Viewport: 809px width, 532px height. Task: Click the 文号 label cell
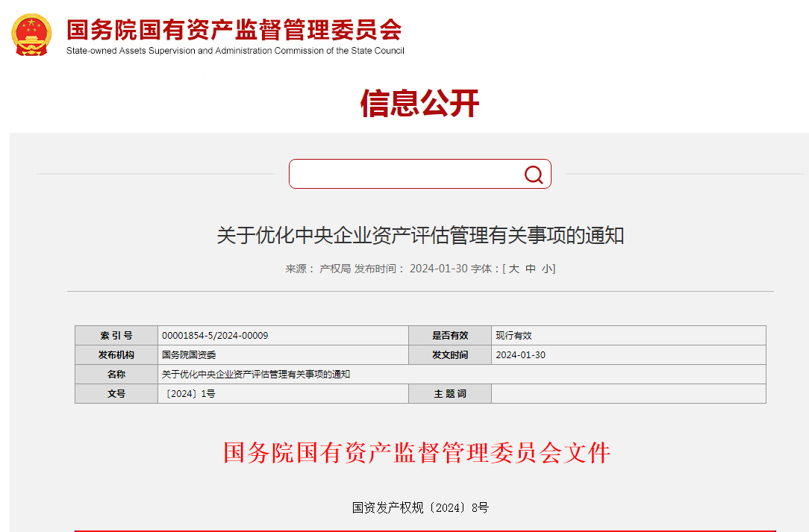(116, 394)
